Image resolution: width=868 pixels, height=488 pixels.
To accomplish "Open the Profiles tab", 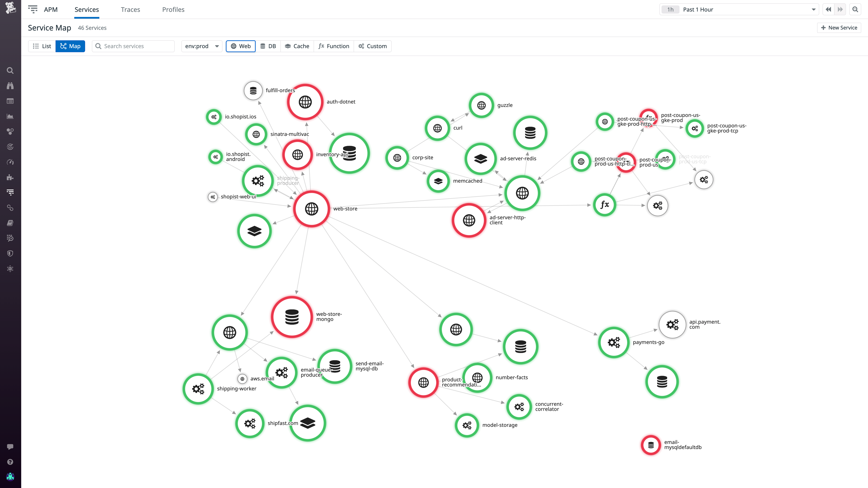I will (173, 9).
